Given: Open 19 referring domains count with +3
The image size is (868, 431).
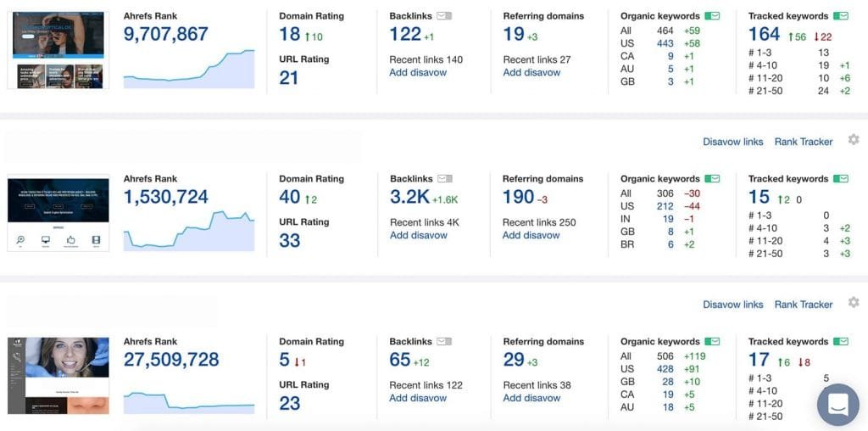Looking at the screenshot, I should (x=513, y=34).
